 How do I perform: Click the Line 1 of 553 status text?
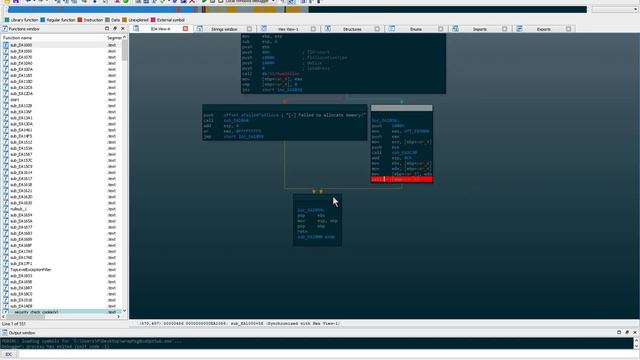click(14, 324)
